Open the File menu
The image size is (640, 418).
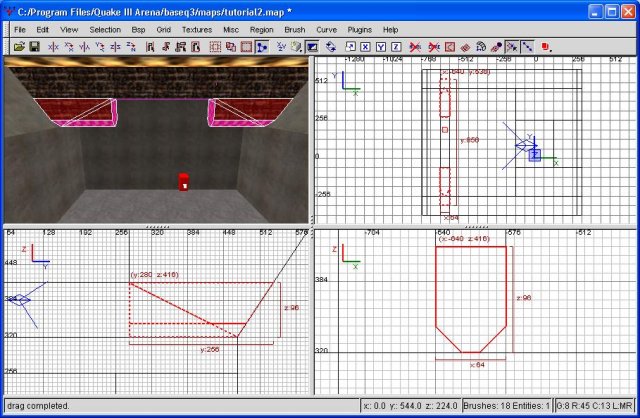click(x=20, y=30)
